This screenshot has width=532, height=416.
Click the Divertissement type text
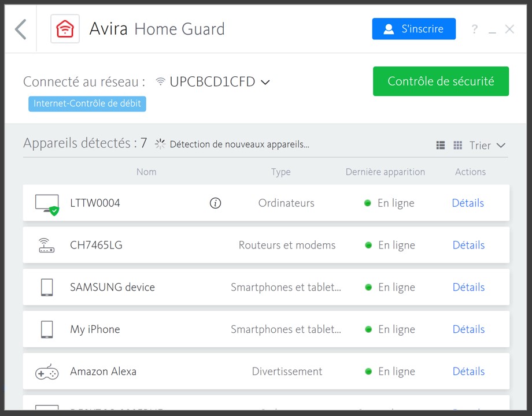point(287,372)
